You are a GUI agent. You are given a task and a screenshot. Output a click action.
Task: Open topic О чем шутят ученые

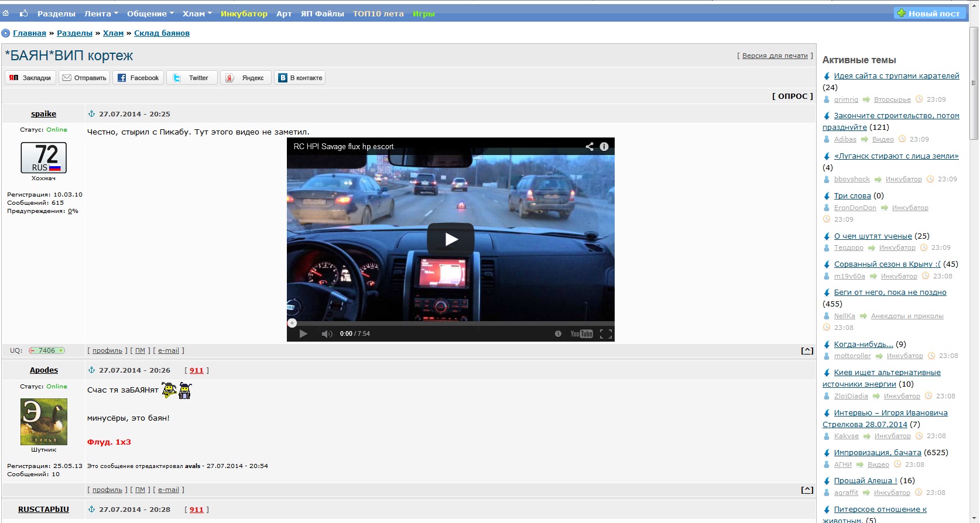pos(873,236)
